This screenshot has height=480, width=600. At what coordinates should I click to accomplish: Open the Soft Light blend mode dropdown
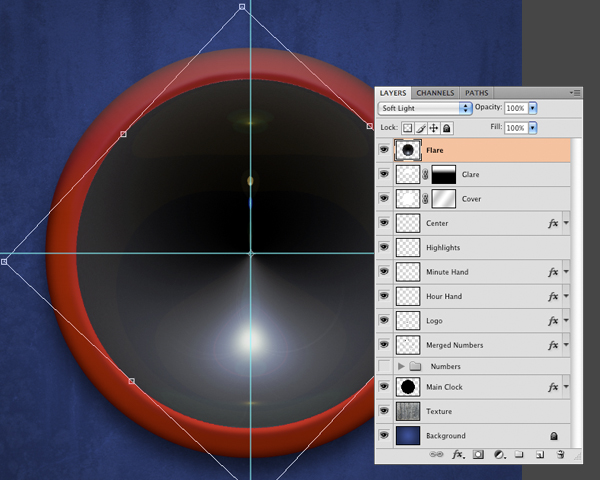[x=425, y=107]
